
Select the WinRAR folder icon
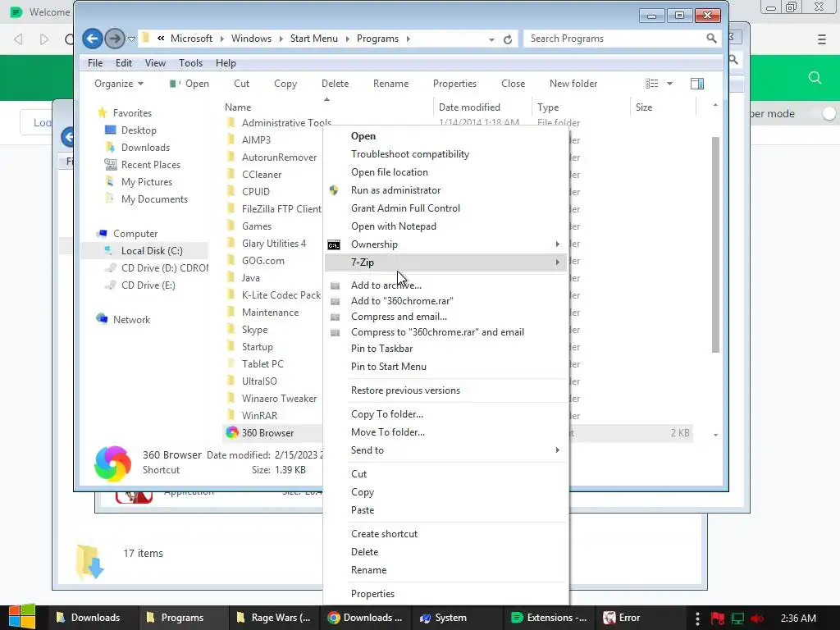point(231,415)
